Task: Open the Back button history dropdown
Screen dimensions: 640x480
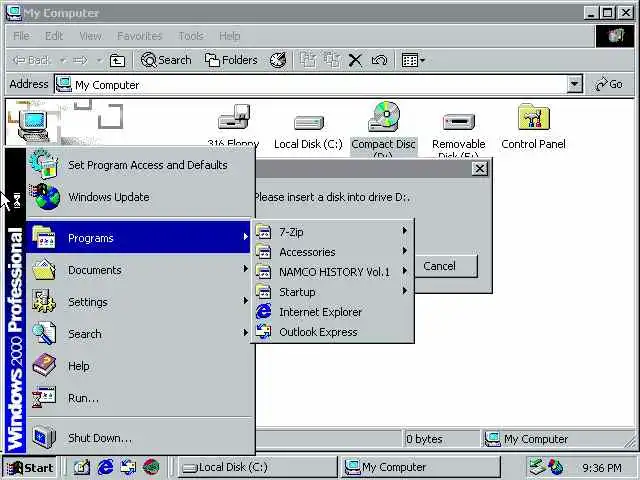Action: [63, 60]
